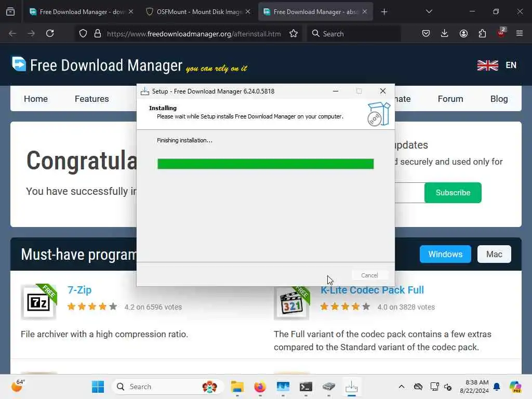532x399 pixels.
Task: Minimize the Setup dialog window
Action: coord(336,91)
